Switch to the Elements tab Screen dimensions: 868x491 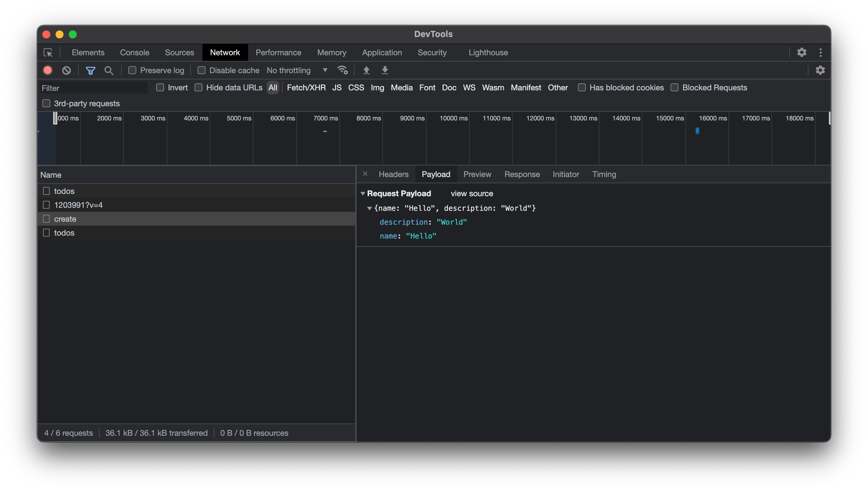(88, 53)
